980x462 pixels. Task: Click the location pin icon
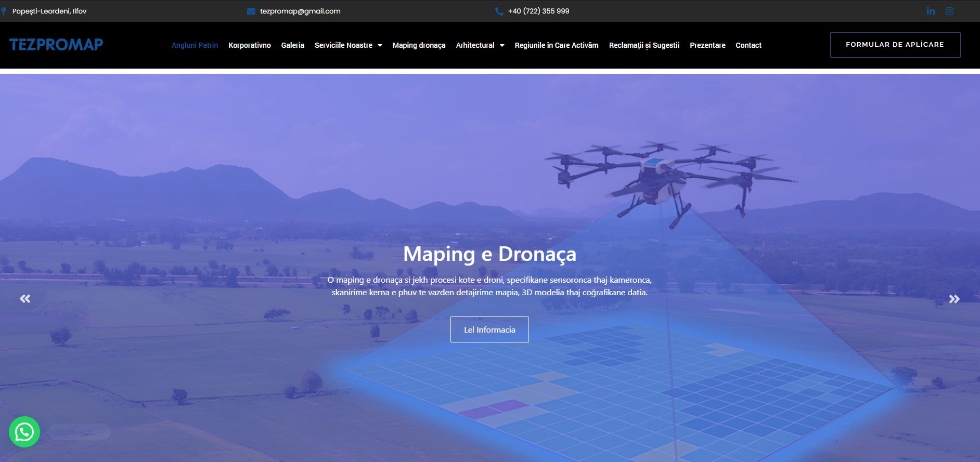coord(4,11)
